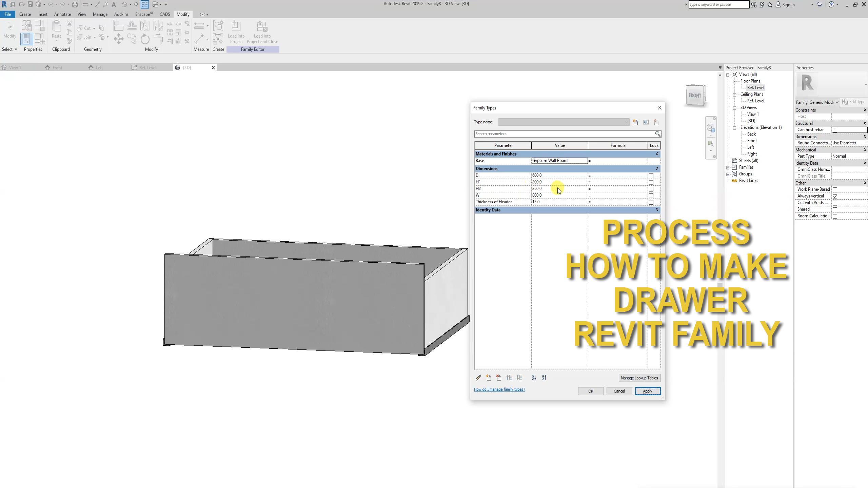Open the Type name dropdown
Image resolution: width=868 pixels, height=488 pixels.
tap(626, 122)
